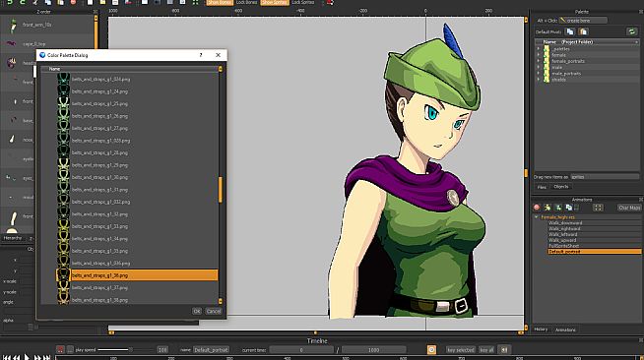Screen dimensions: 644x360
Task: Click the fit-to-view icon in Animations panel
Action: (x=598, y=208)
